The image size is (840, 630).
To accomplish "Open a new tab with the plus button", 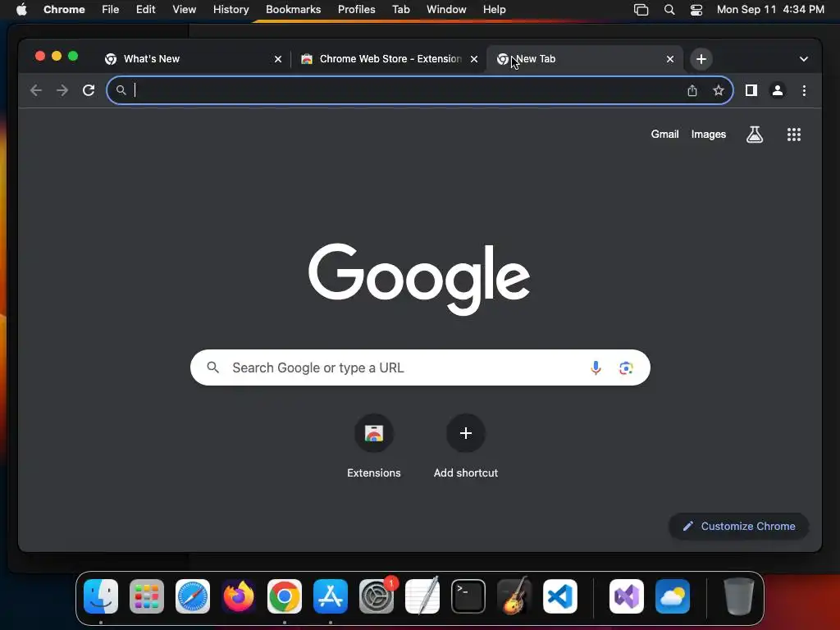I will (x=701, y=59).
